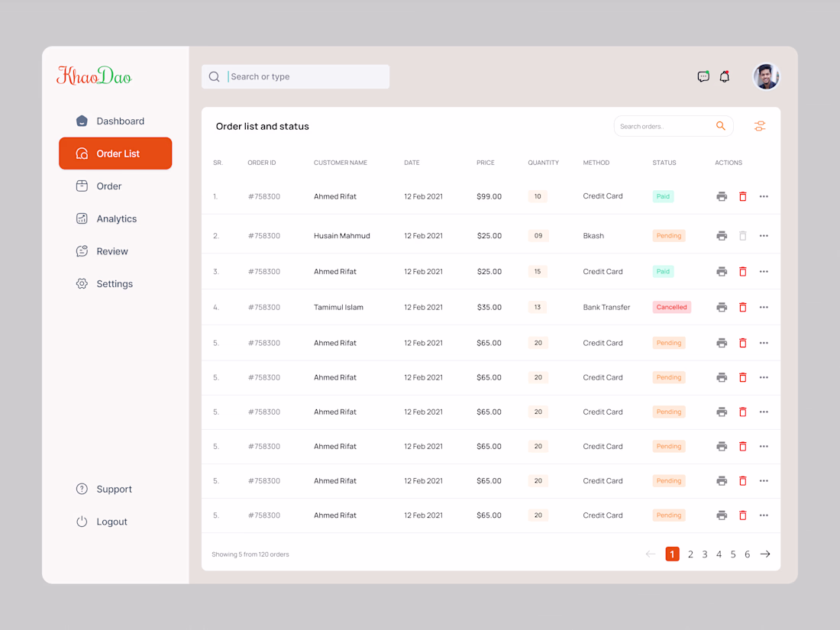
Task: Click quantity badge 13
Action: pyautogui.click(x=538, y=307)
